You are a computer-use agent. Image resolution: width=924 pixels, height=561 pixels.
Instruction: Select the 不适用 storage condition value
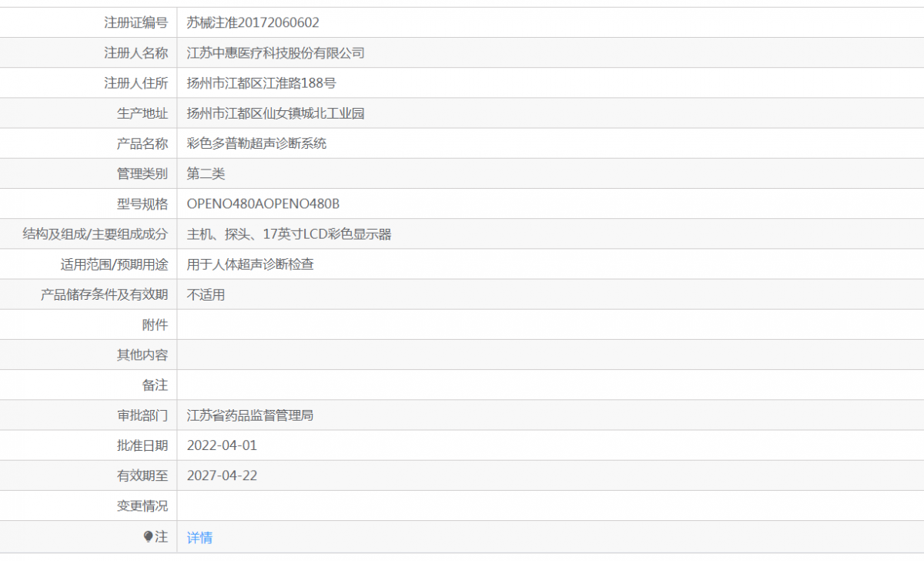point(206,294)
